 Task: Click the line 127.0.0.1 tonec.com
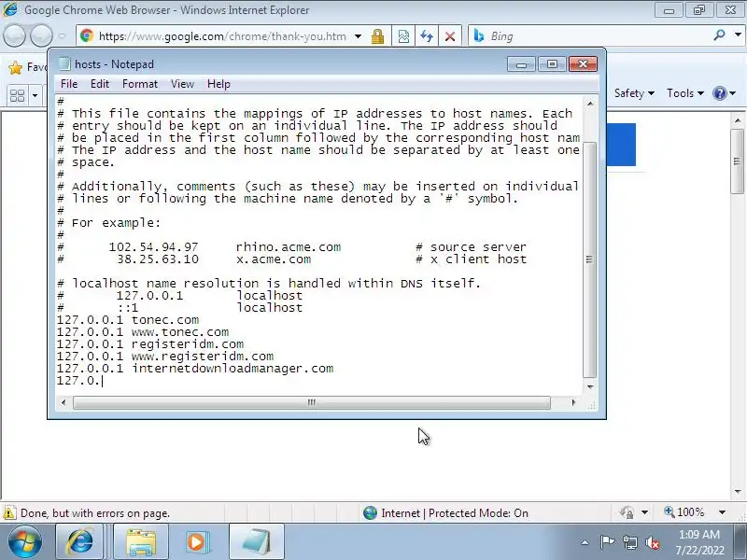(128, 320)
